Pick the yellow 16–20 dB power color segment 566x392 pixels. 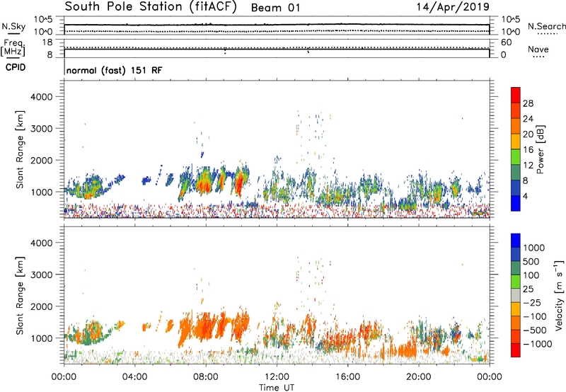[x=516, y=142]
